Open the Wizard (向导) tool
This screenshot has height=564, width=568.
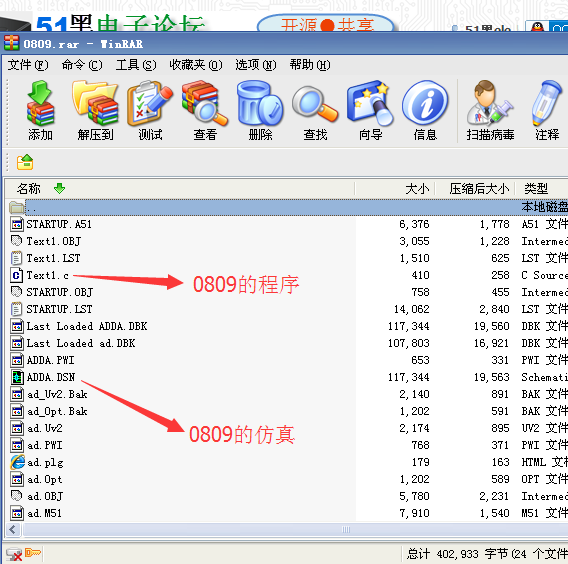[370, 103]
